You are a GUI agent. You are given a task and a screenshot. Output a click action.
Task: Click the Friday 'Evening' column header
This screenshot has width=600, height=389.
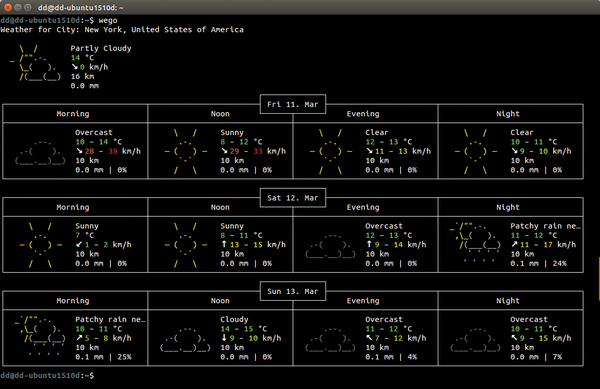coord(363,114)
